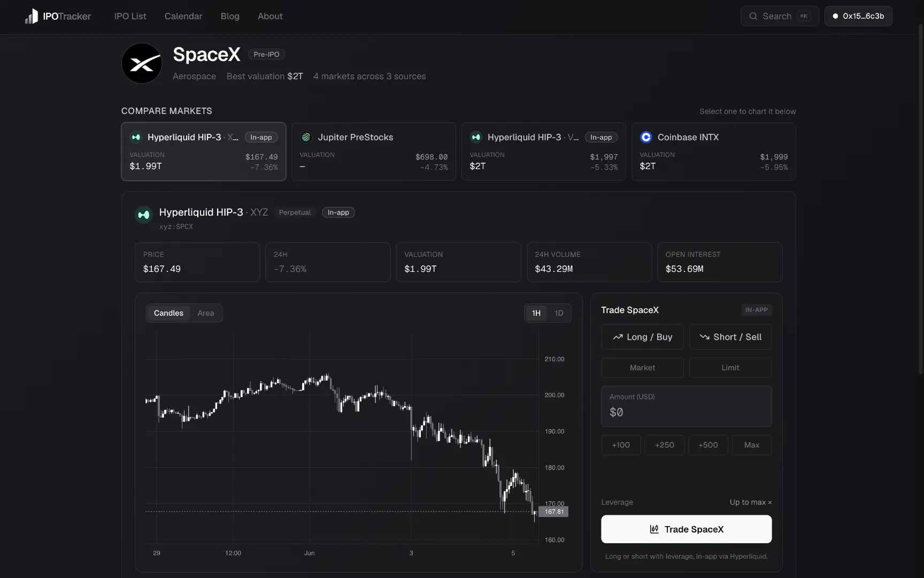Screen dimensions: 924x578
Task: Click the Aerospace category label
Action: pyautogui.click(x=194, y=76)
